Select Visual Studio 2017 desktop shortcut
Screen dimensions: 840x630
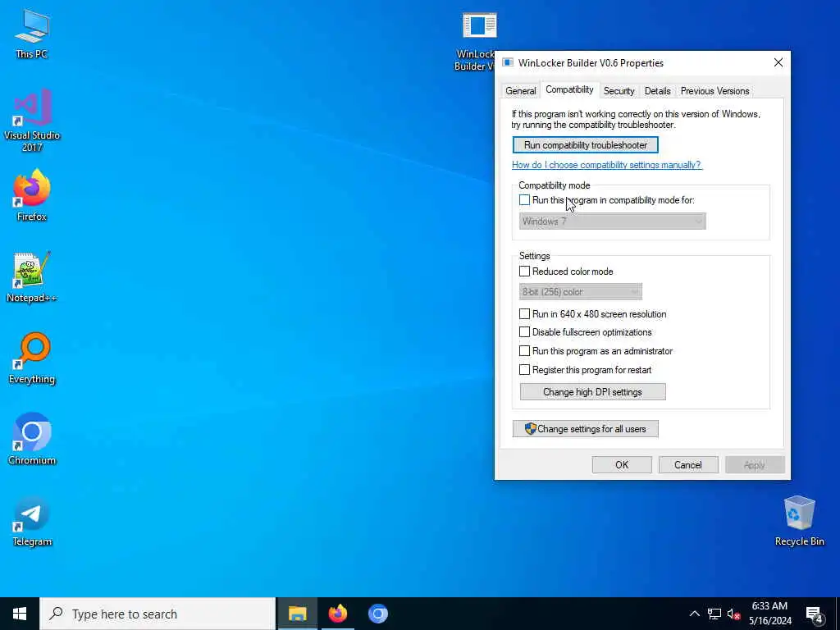click(x=32, y=121)
